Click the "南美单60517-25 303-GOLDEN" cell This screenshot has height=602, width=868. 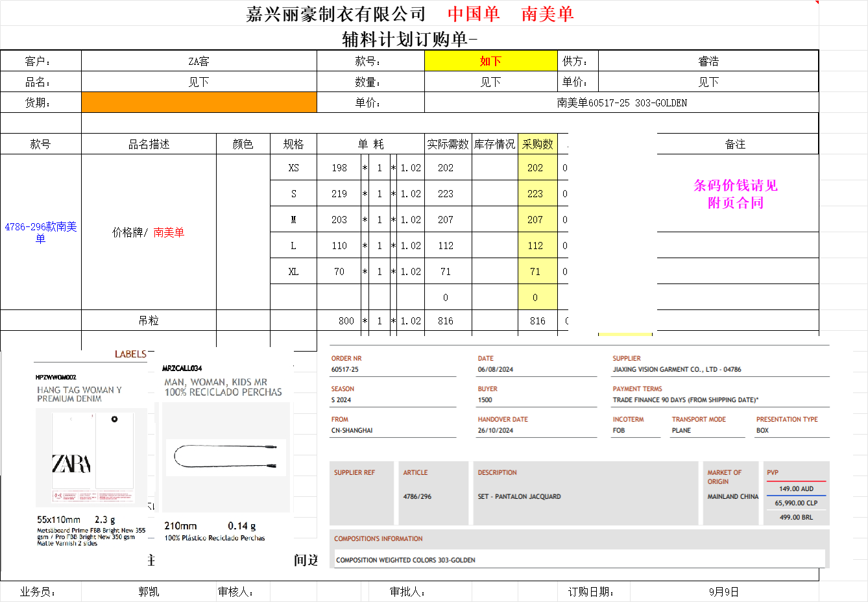(x=621, y=102)
